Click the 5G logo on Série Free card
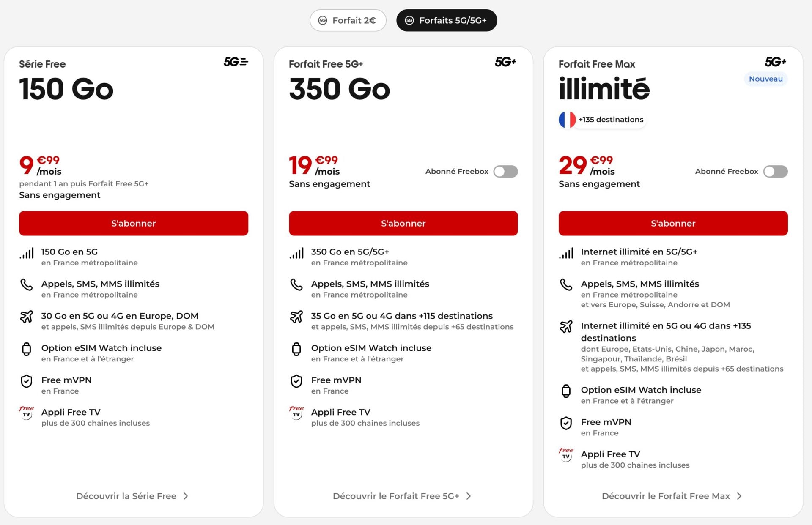This screenshot has height=525, width=812. (236, 62)
